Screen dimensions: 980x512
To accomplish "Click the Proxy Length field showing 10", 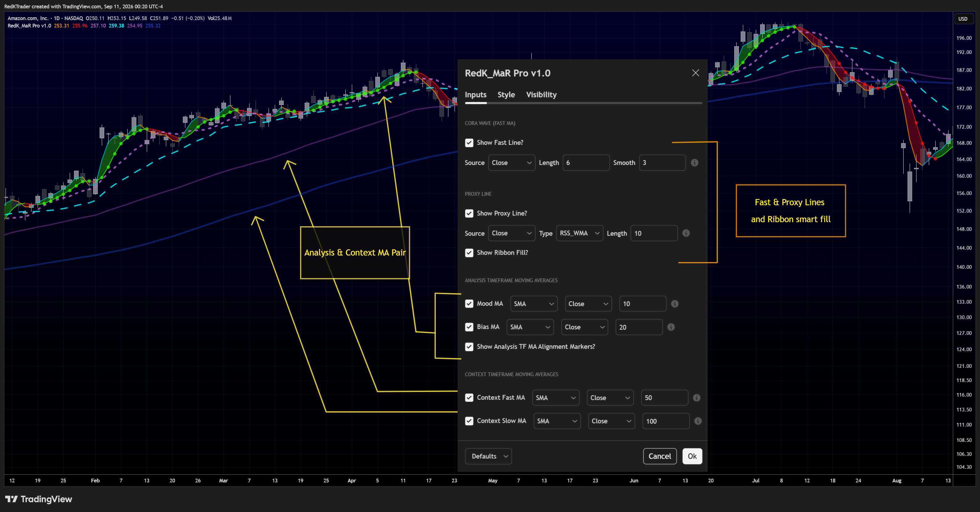I will pos(654,233).
